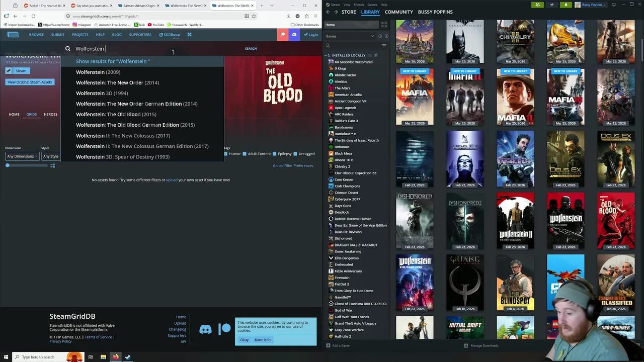This screenshot has height=362, width=644.
Task: Open Steam friends activity green button
Action: 537,5
